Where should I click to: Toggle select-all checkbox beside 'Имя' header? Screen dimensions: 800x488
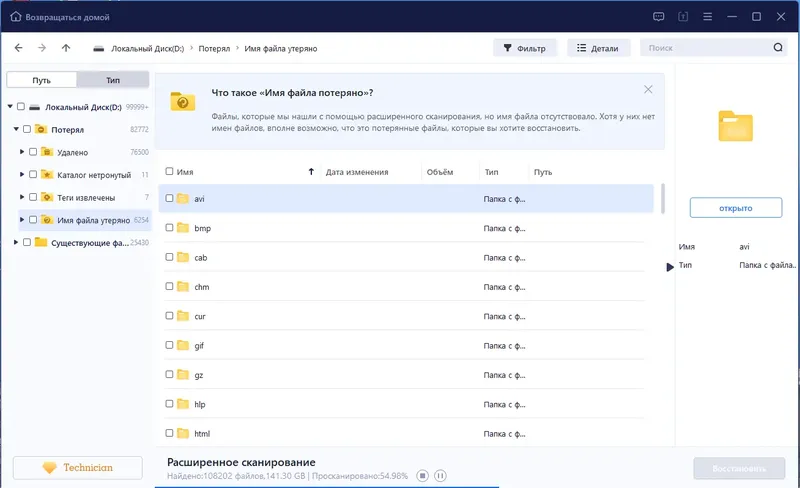click(x=169, y=172)
